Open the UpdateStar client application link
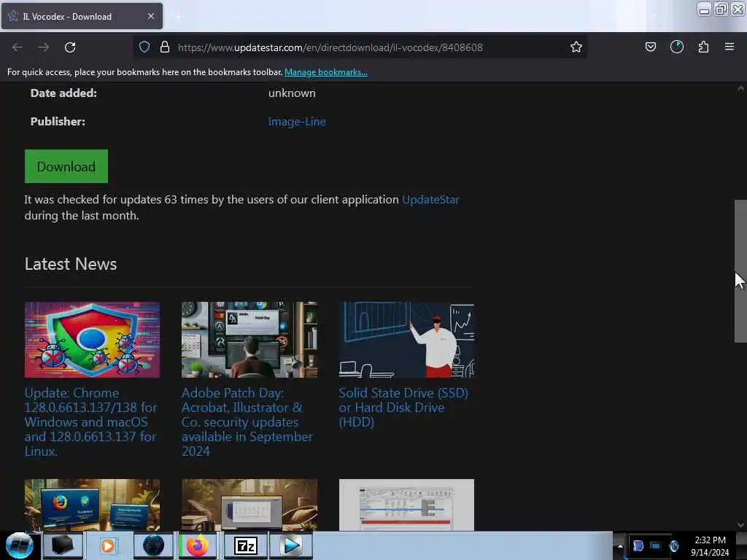 coord(430,200)
